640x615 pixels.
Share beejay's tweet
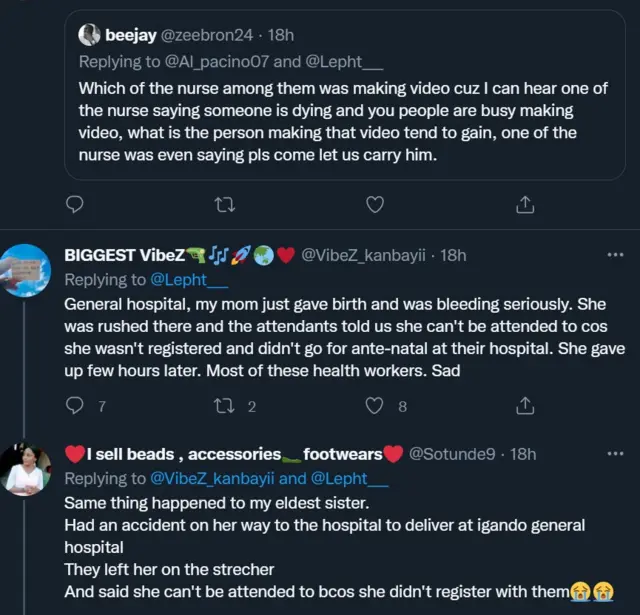(x=524, y=204)
